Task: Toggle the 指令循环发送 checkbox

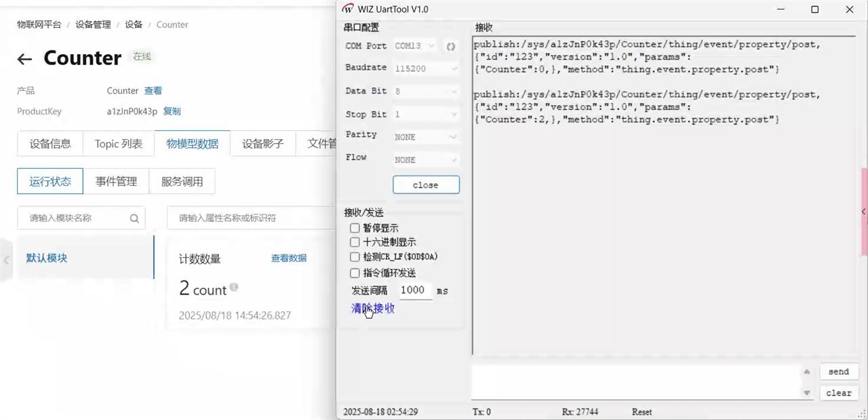Action: coord(355,273)
